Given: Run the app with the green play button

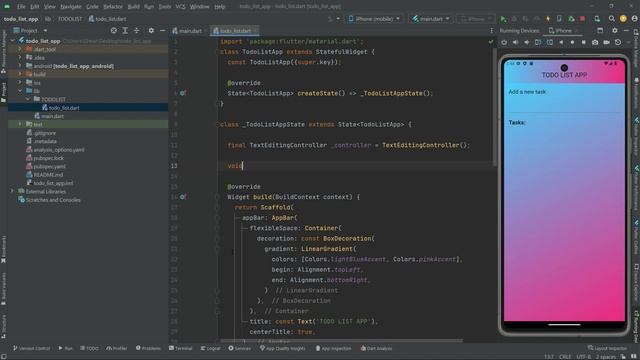Looking at the screenshot, I should click(x=503, y=19).
